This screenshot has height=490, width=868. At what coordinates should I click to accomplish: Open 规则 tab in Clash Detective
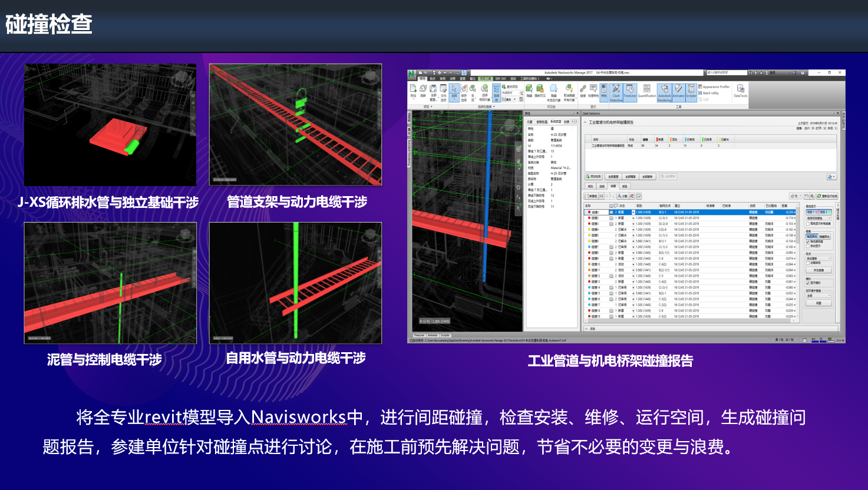tap(590, 186)
